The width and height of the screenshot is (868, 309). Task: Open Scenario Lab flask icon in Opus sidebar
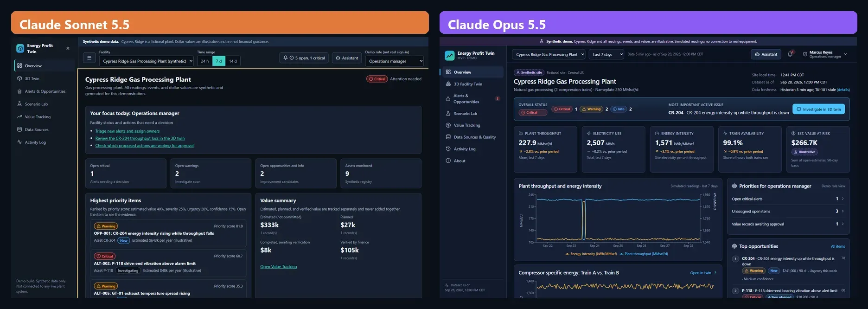pyautogui.click(x=448, y=113)
